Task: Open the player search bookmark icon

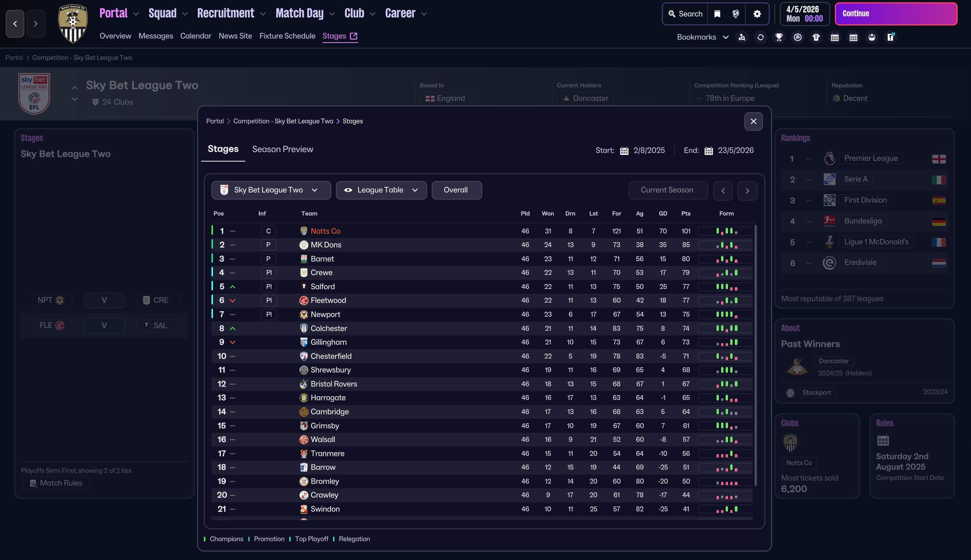Action: 742,37
